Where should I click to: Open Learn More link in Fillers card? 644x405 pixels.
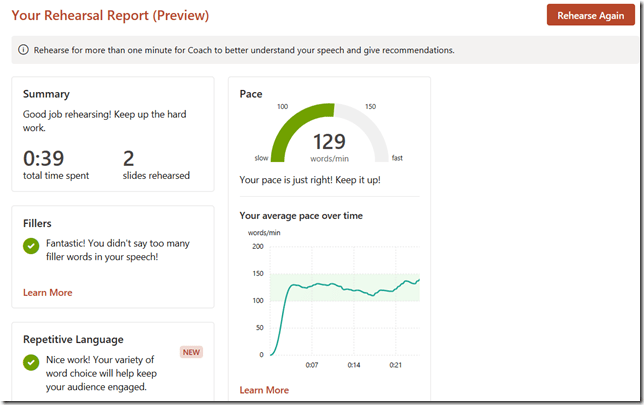tap(47, 293)
